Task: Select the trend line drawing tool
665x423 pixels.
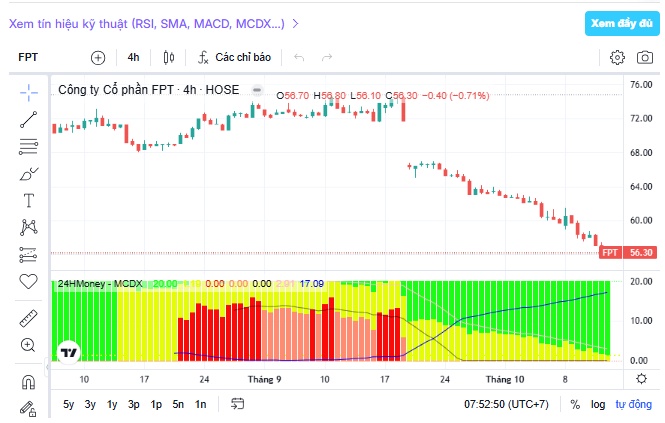Action: (28, 120)
